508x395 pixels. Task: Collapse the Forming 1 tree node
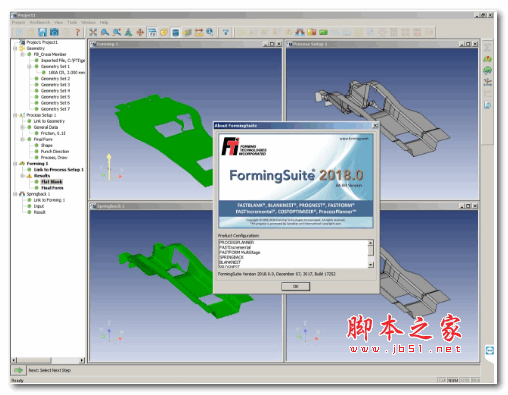(x=15, y=164)
